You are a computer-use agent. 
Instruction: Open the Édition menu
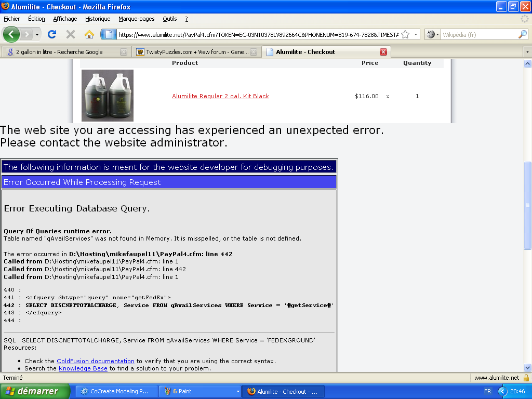click(37, 19)
